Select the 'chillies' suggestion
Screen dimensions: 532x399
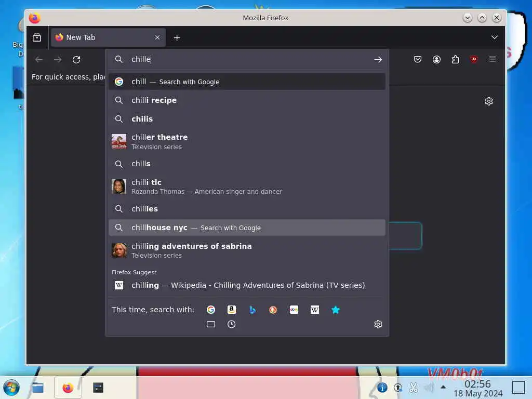tap(247, 209)
